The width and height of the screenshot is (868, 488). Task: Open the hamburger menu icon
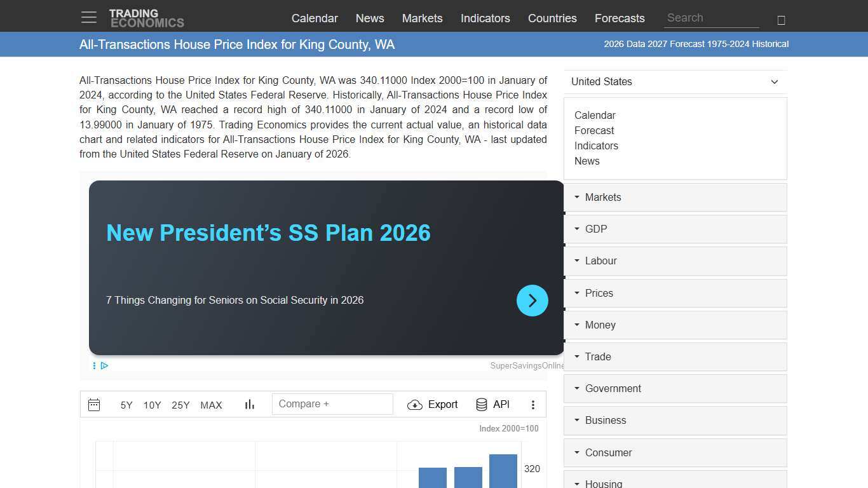pyautogui.click(x=89, y=18)
